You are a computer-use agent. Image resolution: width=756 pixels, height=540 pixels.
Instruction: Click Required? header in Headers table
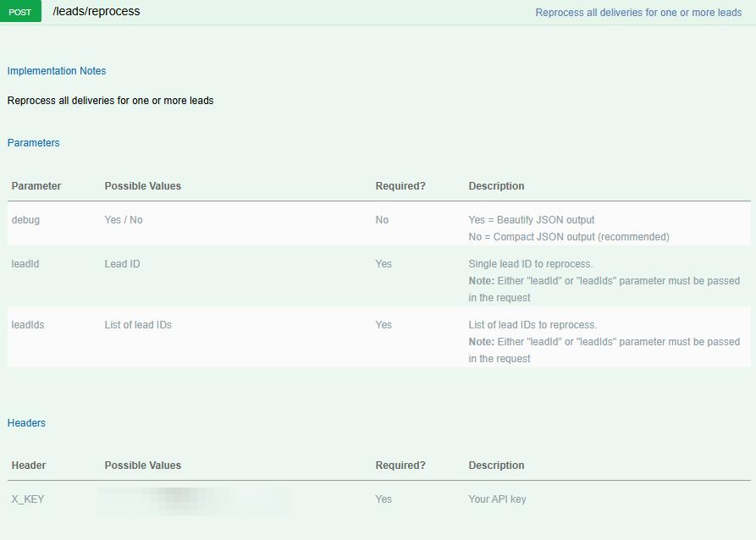click(x=400, y=466)
